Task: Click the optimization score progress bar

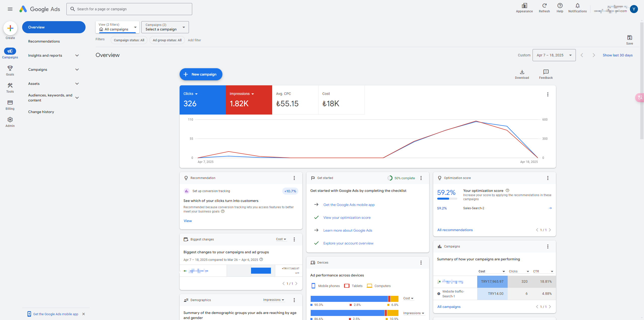Action: click(447, 199)
